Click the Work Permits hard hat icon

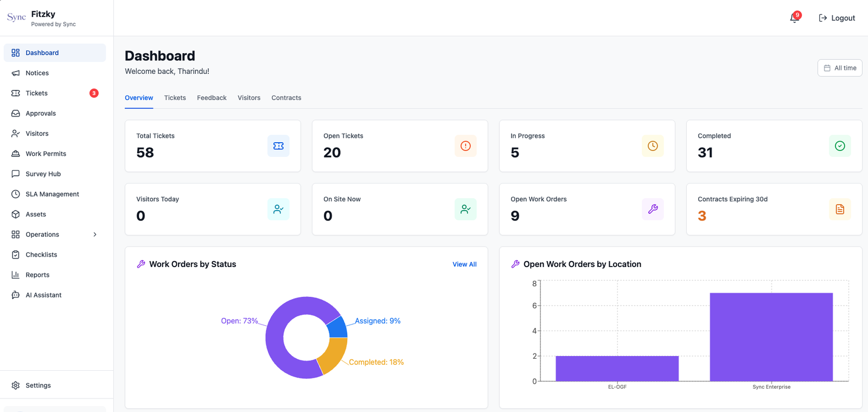[16, 154]
